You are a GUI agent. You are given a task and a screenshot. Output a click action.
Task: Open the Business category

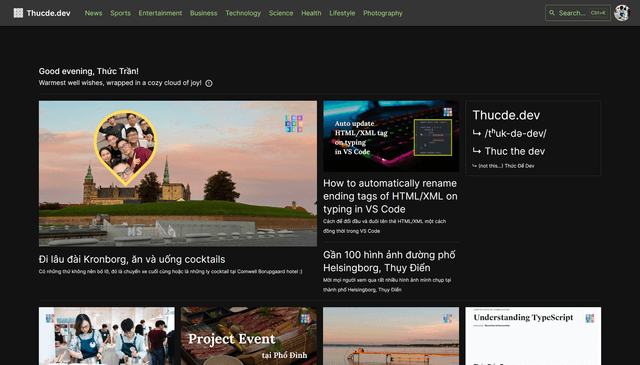point(203,13)
